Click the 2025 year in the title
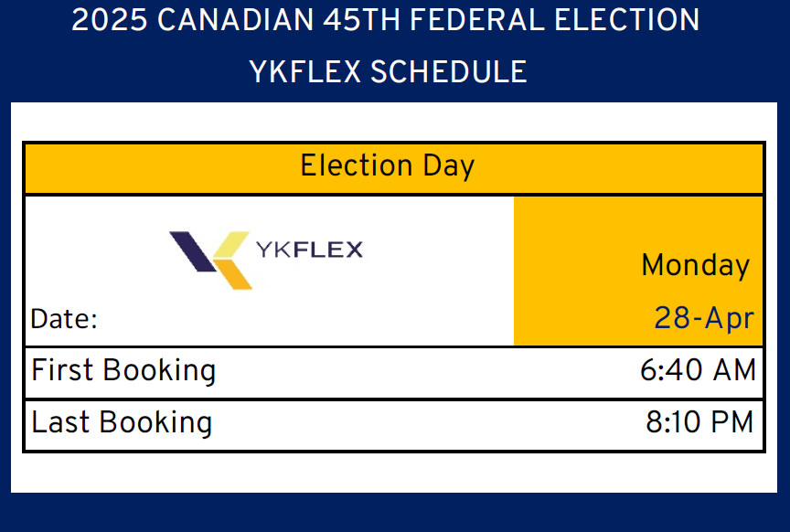Screen dimensions: 790x532 110,20
